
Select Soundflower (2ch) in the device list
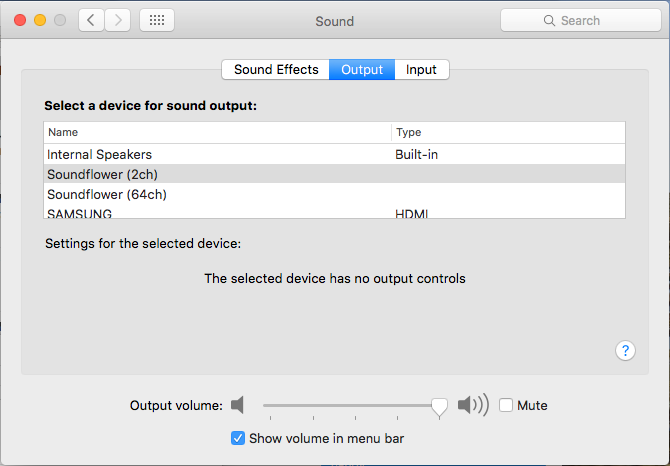click(x=334, y=174)
